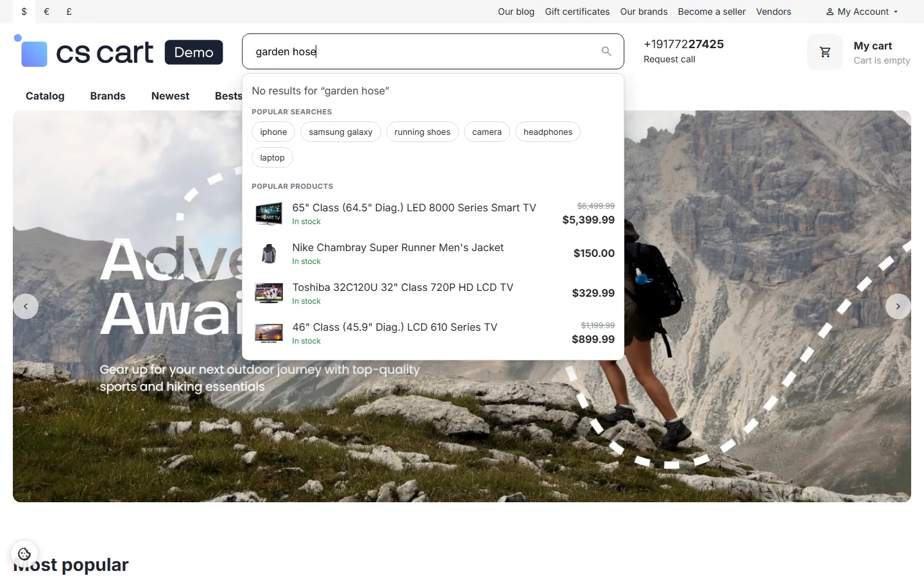This screenshot has width=924, height=578.
Task: Open 46" Class LCD 610 Series TV
Action: 395,327
